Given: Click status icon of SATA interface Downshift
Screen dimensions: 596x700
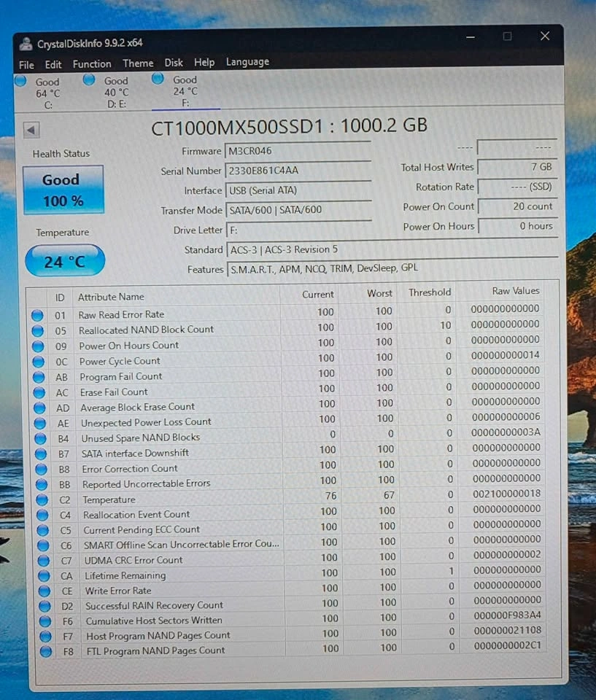Looking at the screenshot, I should [41, 454].
